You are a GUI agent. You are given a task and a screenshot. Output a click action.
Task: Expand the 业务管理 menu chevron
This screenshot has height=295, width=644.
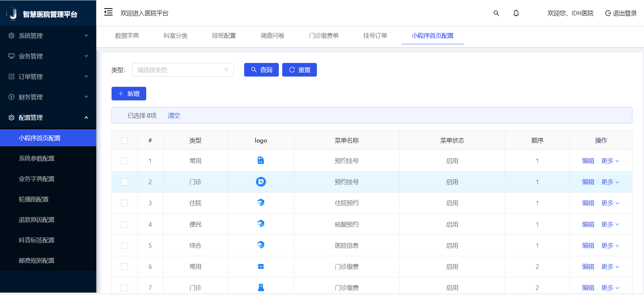(86, 56)
